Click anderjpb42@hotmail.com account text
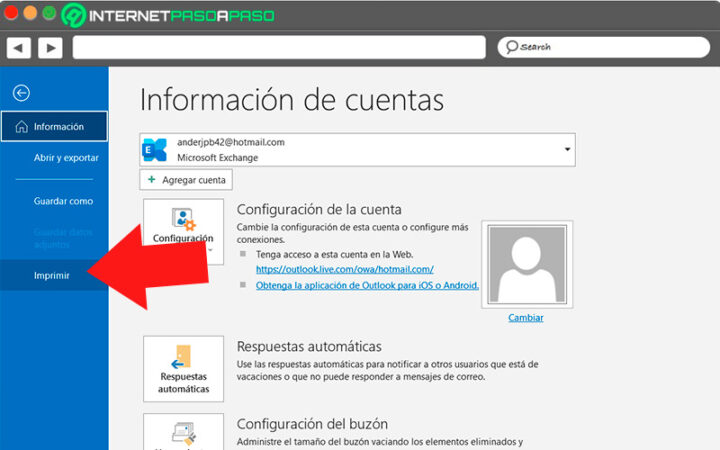 [231, 142]
